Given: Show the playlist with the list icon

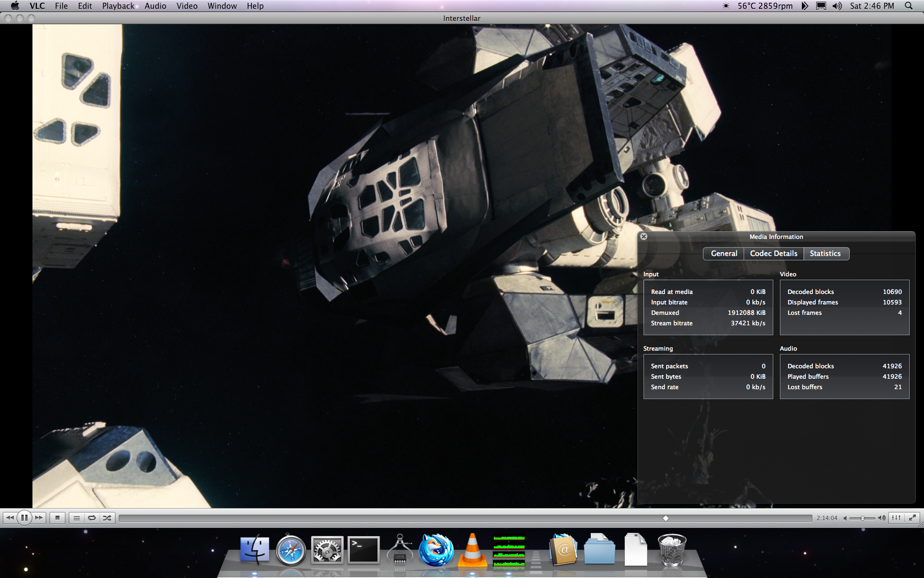Looking at the screenshot, I should click(76, 518).
